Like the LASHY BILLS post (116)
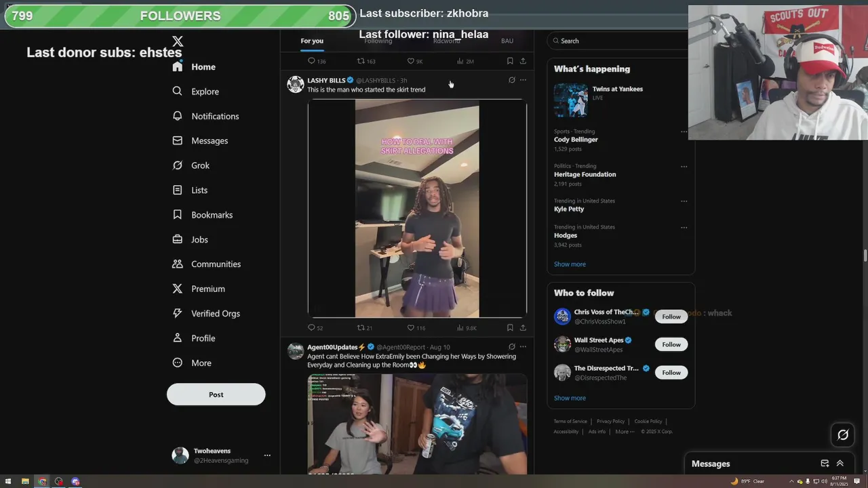868x488 pixels. (410, 328)
